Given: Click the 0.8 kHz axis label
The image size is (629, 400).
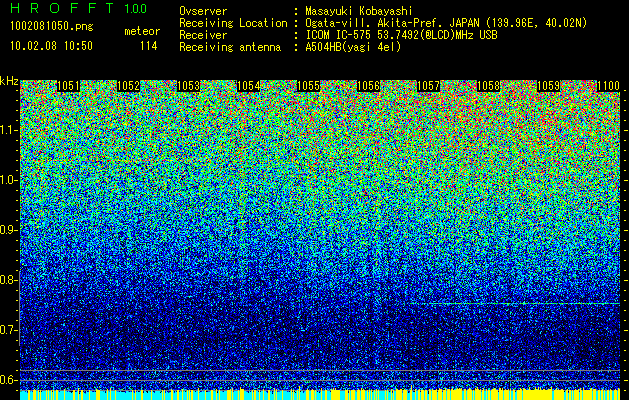Looking at the screenshot, I should [9, 280].
